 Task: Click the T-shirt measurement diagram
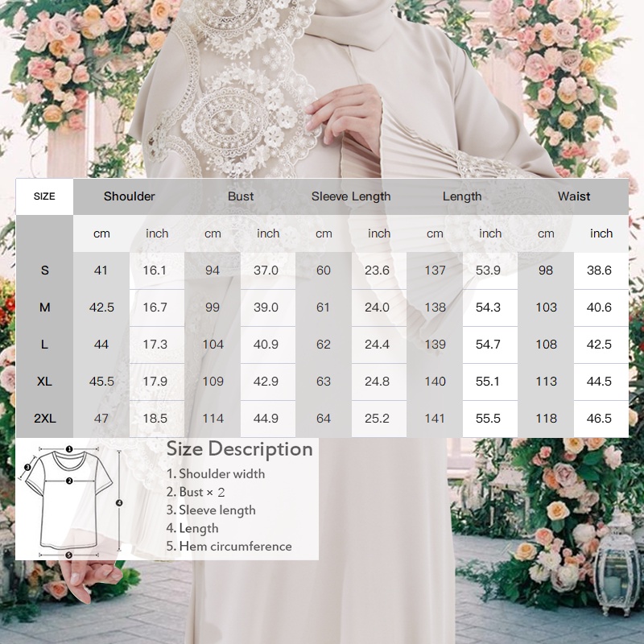tap(72, 502)
